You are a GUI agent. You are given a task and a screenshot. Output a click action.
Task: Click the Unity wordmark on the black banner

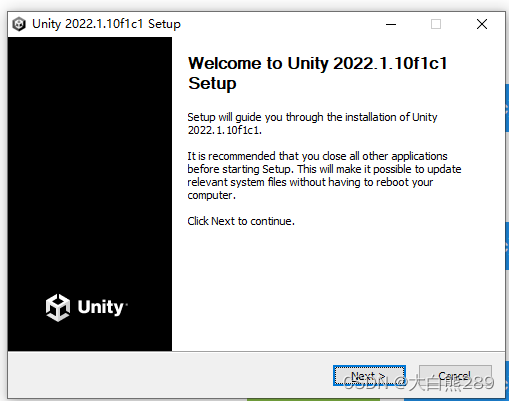[101, 307]
